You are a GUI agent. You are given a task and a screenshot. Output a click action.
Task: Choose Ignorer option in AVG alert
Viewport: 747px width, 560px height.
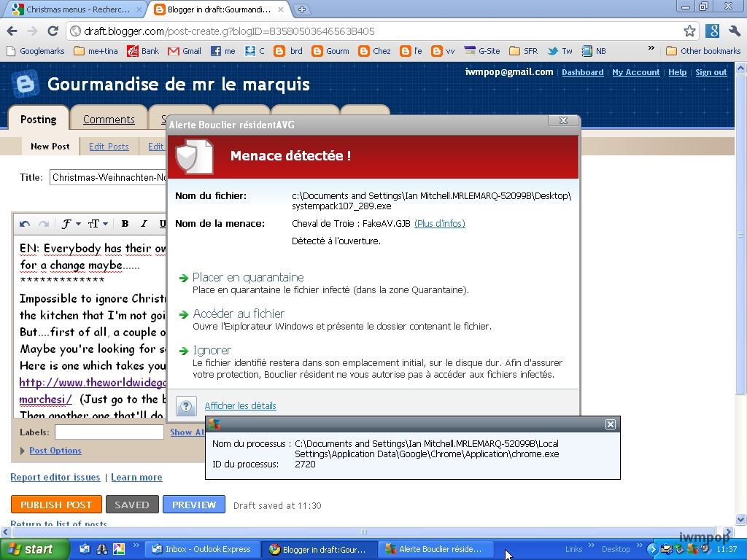click(212, 351)
